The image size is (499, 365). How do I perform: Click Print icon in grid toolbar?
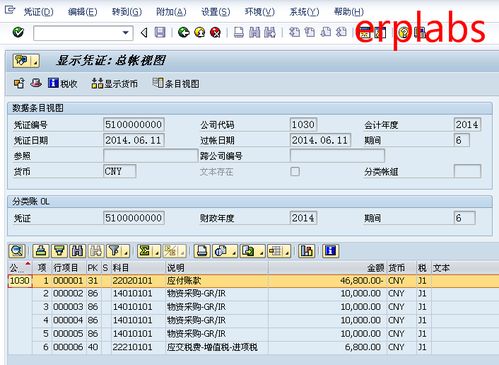coord(202,251)
